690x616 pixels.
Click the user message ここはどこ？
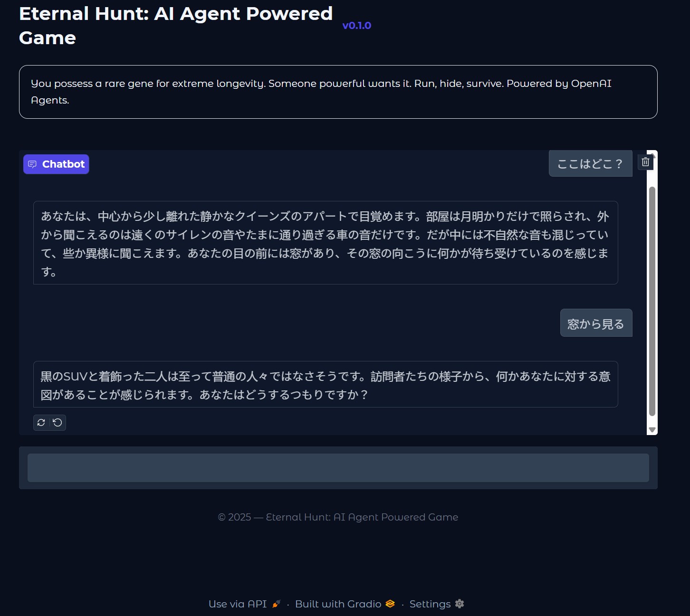click(x=590, y=164)
